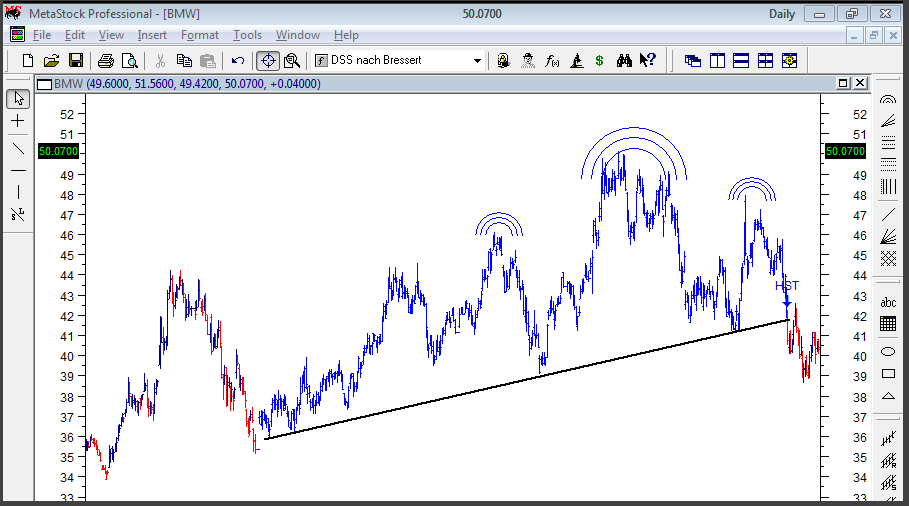
Task: Copy with the toolbar Copy icon
Action: (x=184, y=60)
